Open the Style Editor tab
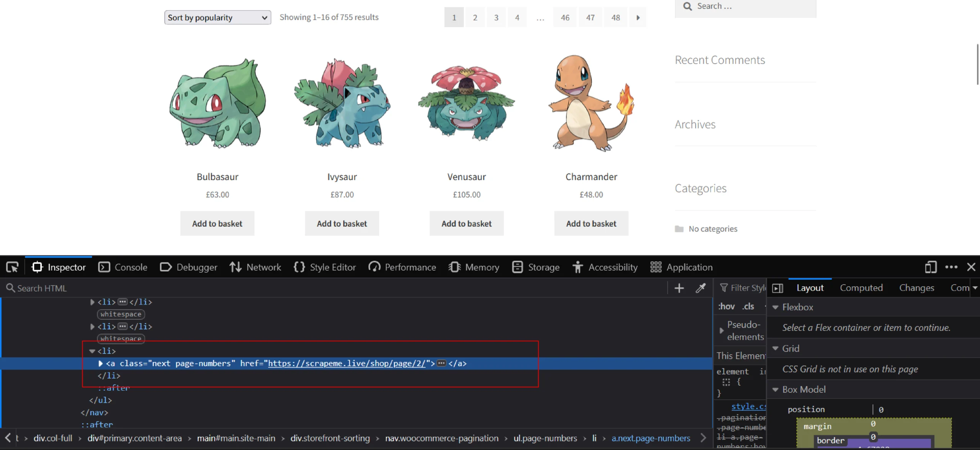 click(325, 267)
